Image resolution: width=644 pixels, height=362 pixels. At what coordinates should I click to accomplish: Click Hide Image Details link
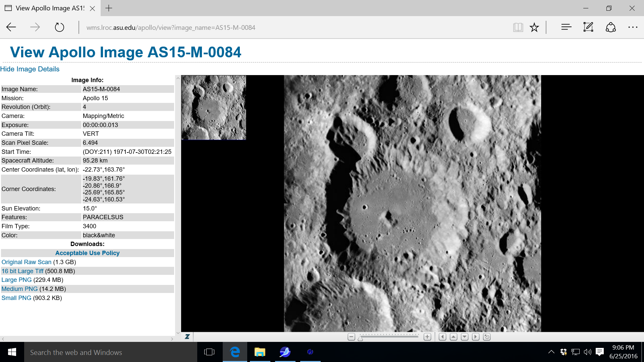[30, 69]
